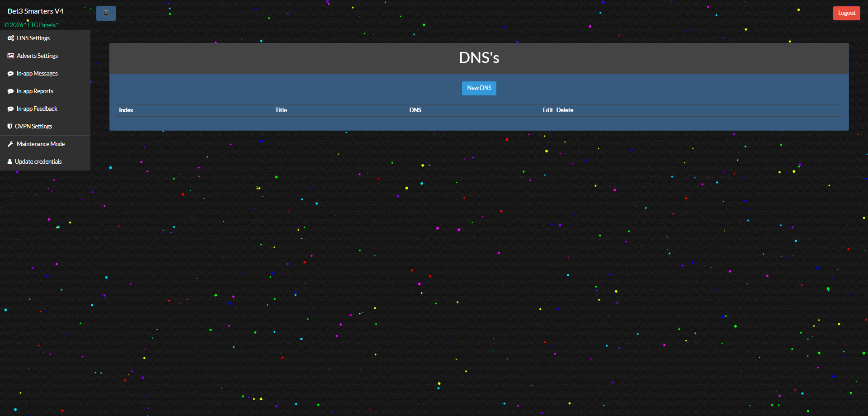
Task: Click the image icon next to Adverts Settings
Action: pyautogui.click(x=11, y=56)
